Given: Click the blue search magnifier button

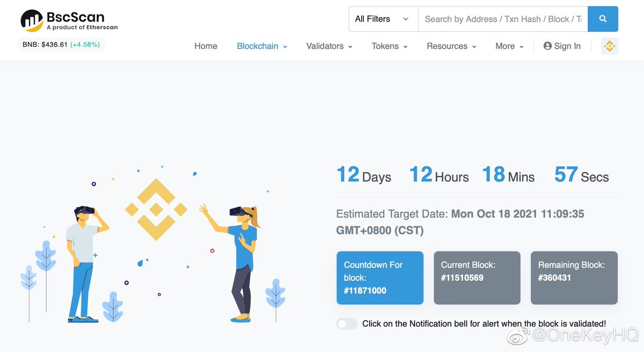Looking at the screenshot, I should (603, 19).
